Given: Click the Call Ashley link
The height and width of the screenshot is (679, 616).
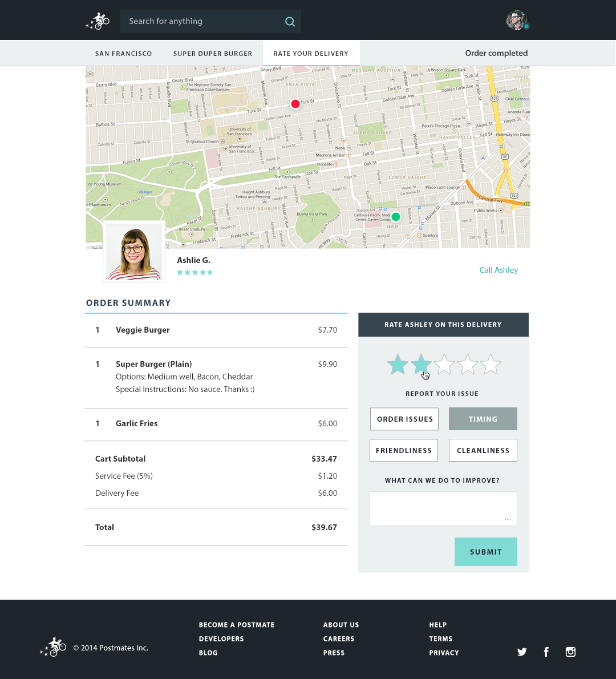Looking at the screenshot, I should 499,270.
